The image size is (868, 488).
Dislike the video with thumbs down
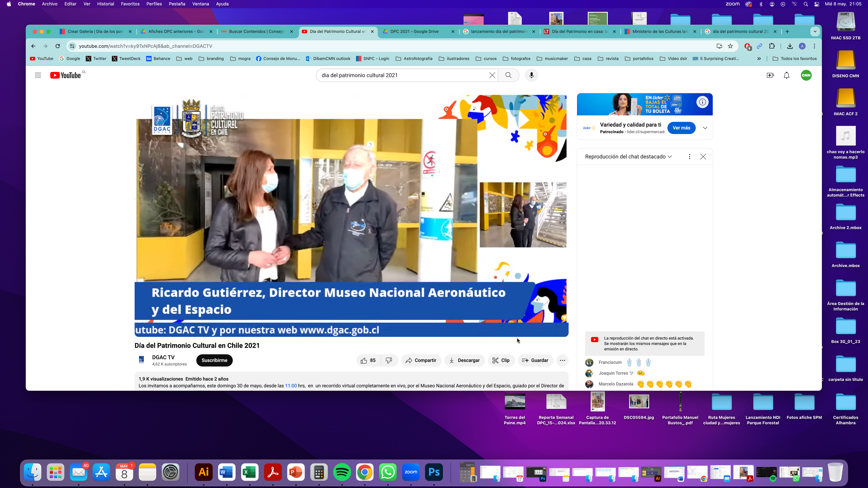[389, 360]
